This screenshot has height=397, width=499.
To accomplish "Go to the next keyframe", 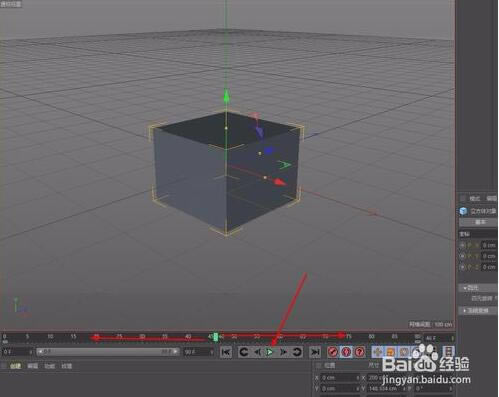I will [x=297, y=352].
